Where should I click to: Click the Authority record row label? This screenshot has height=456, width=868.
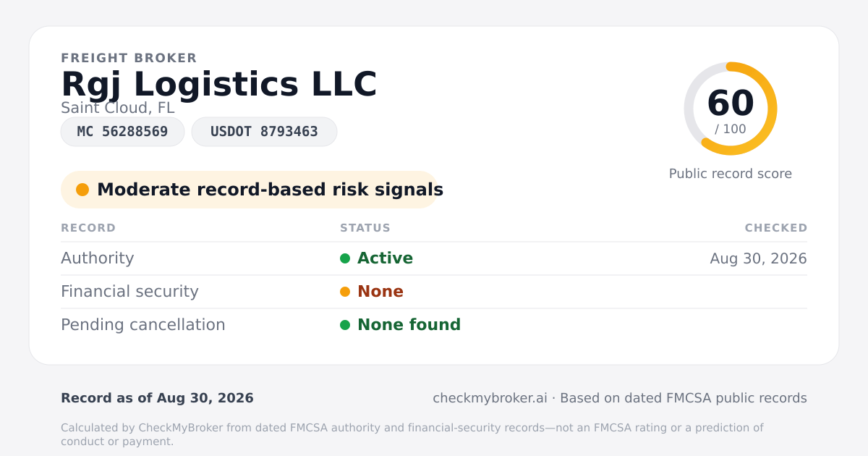(97, 258)
